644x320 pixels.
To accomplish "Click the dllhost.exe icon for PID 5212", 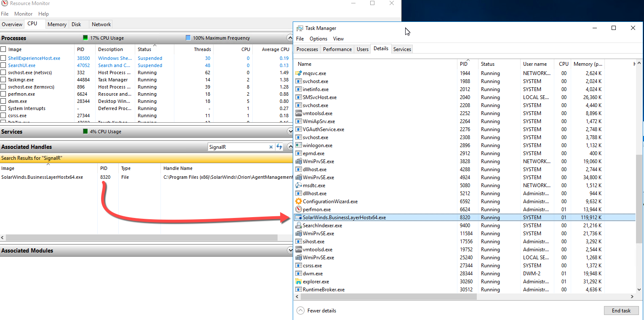I will click(x=299, y=194).
